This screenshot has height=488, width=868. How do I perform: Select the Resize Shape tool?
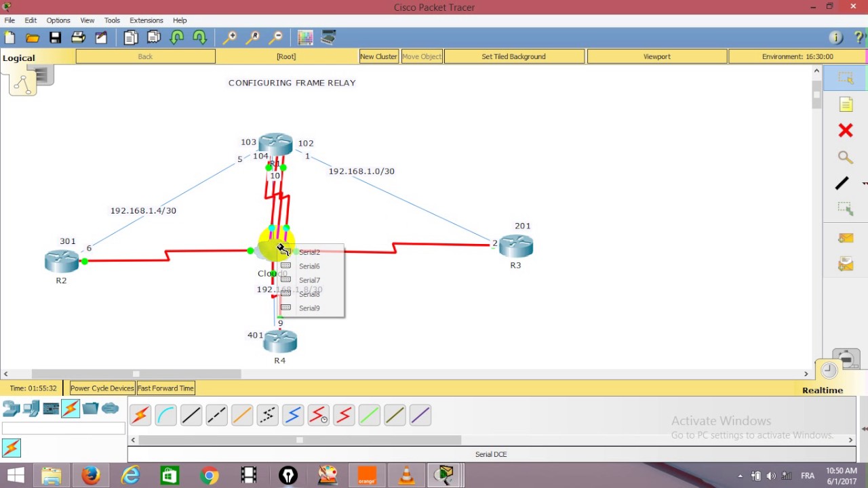(x=845, y=209)
